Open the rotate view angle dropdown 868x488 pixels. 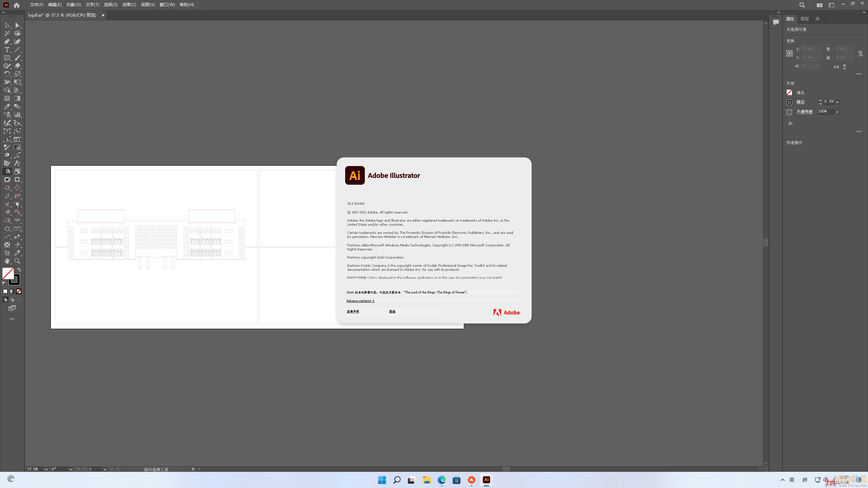(x=71, y=469)
